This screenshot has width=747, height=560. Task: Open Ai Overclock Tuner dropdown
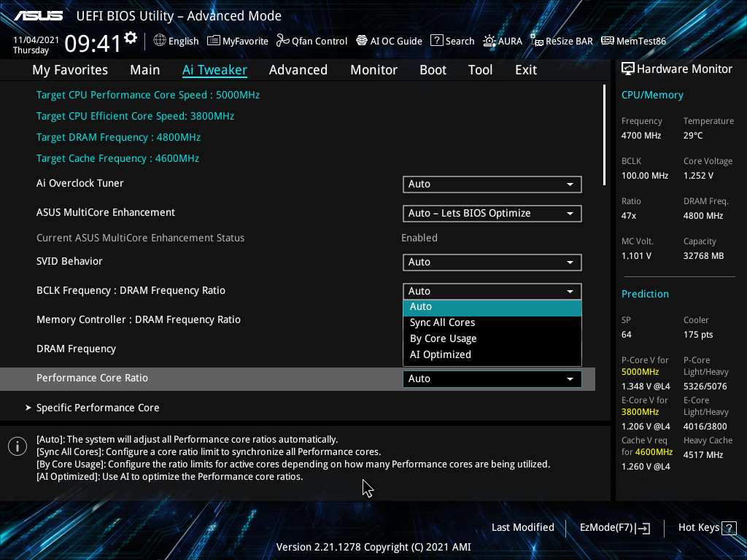[492, 184]
